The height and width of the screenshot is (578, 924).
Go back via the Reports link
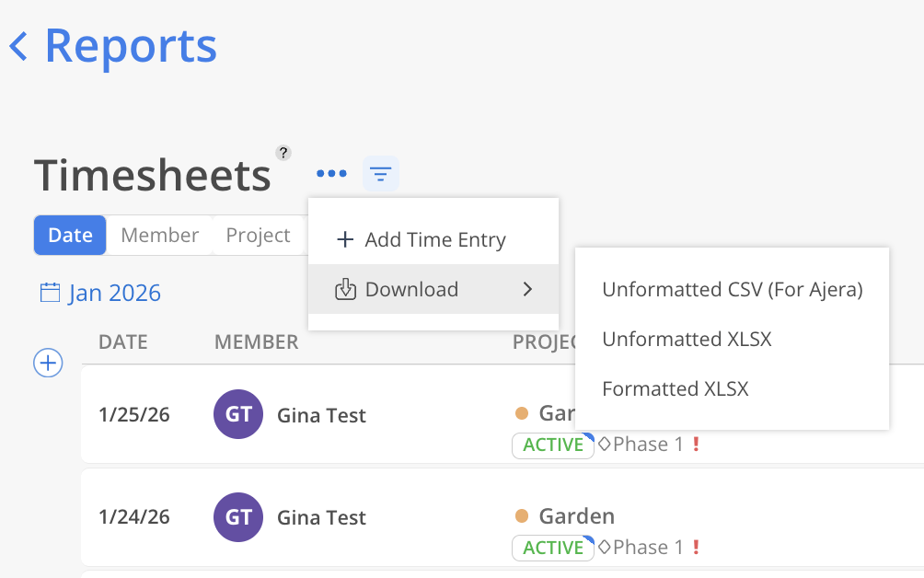pyautogui.click(x=130, y=46)
